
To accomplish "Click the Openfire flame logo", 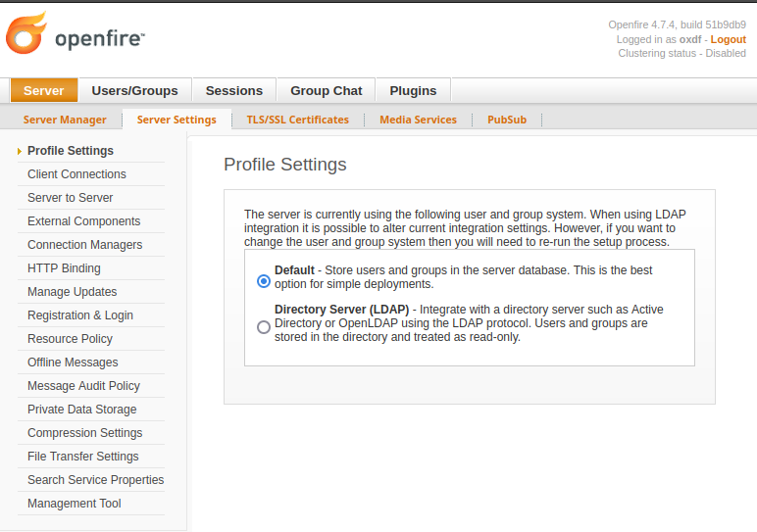I will (x=25, y=34).
